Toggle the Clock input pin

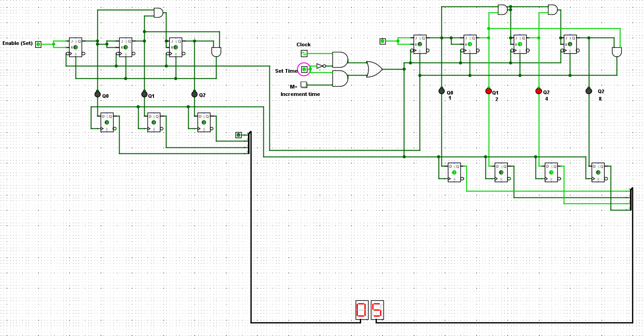(304, 53)
